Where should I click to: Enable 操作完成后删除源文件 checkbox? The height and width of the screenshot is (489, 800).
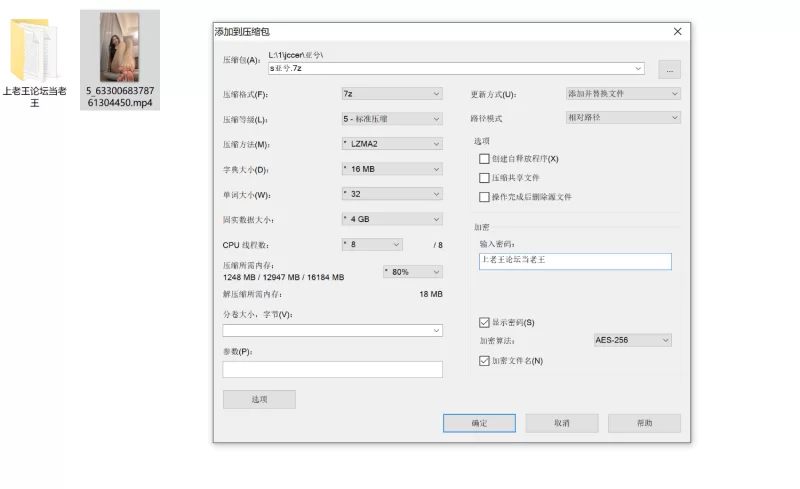(485, 197)
